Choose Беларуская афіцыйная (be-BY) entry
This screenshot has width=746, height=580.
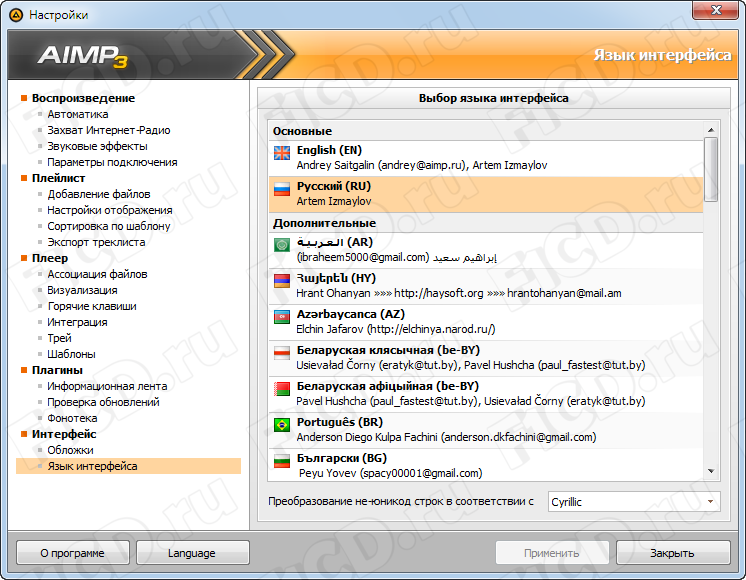[x=486, y=394]
